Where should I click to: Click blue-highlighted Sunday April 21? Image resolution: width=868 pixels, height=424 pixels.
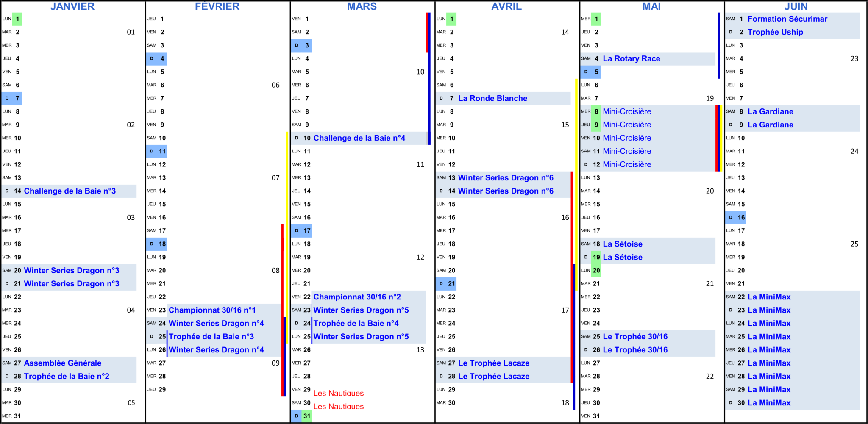446,284
